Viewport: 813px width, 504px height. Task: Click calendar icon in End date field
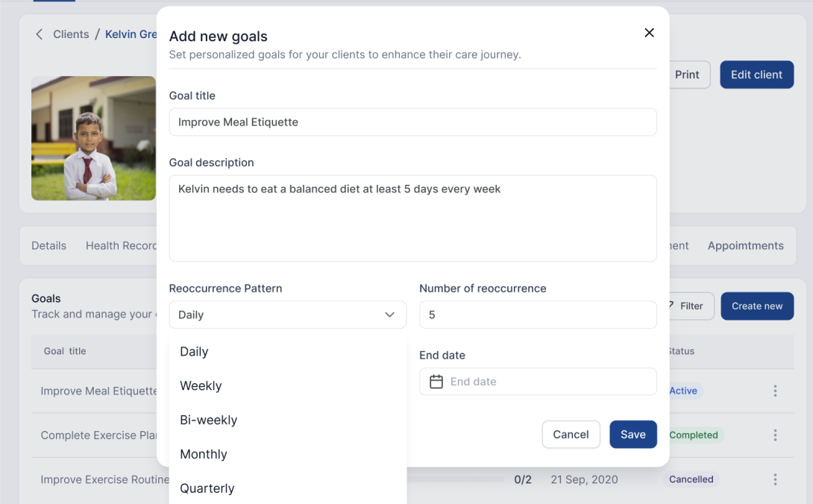(436, 382)
